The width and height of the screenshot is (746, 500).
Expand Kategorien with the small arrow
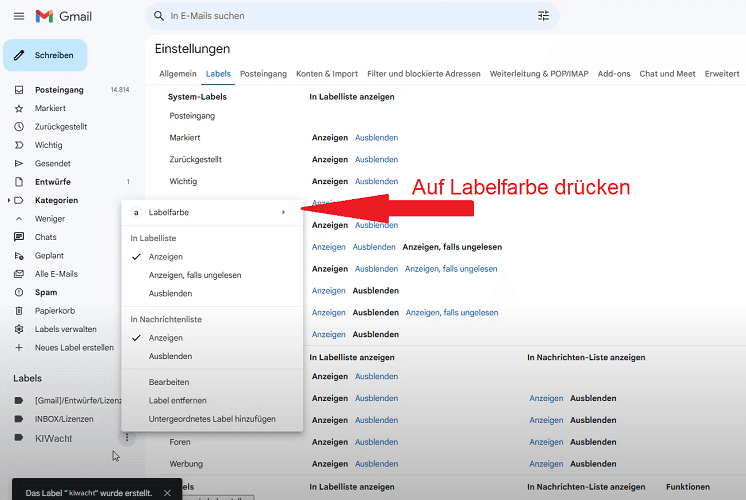(x=9, y=200)
